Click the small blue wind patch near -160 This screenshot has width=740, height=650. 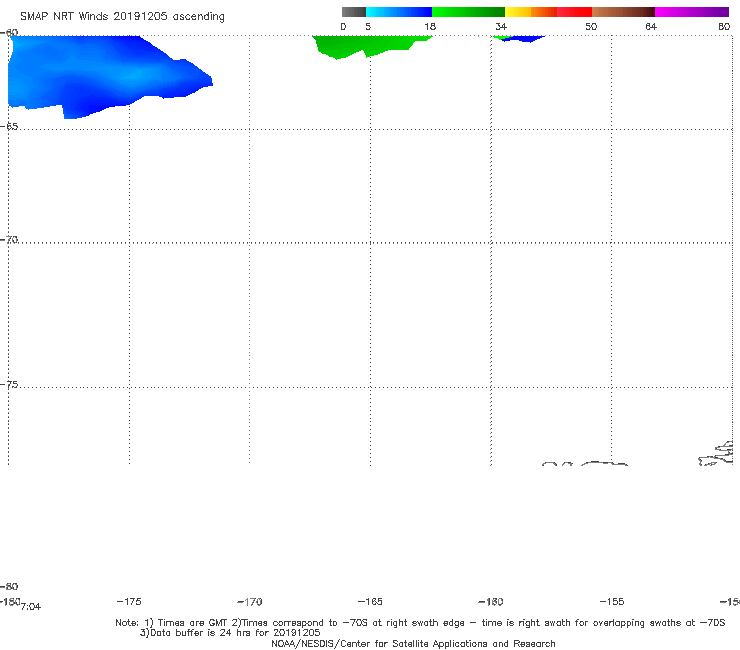click(521, 39)
